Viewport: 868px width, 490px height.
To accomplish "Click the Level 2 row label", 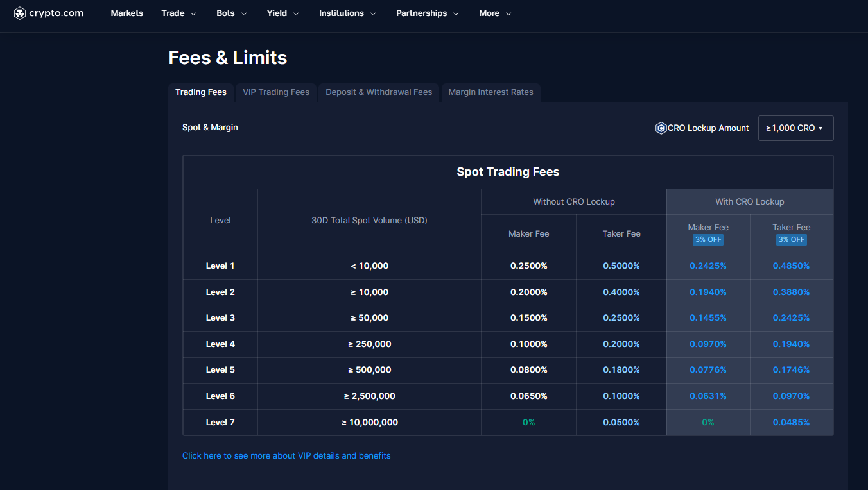I will coord(220,292).
